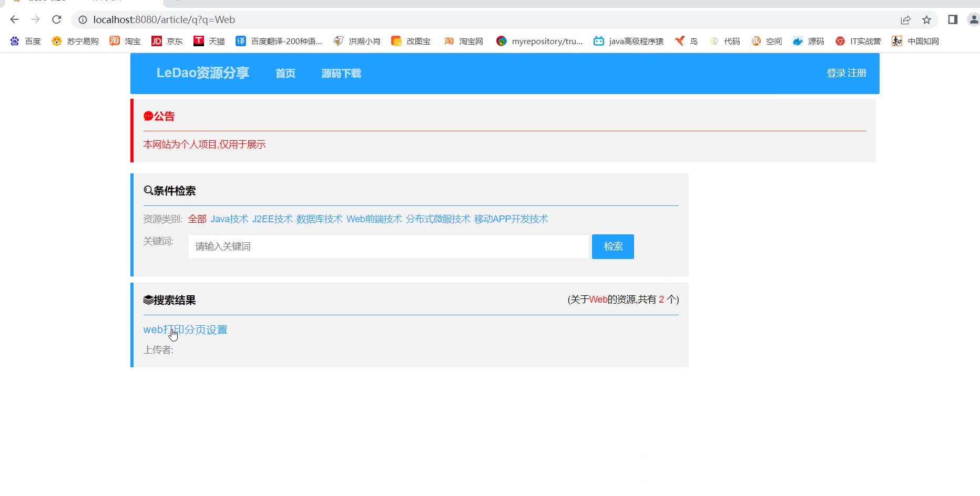Click the LeDao资源分享 site logo
This screenshot has height=496, width=980.
click(203, 73)
